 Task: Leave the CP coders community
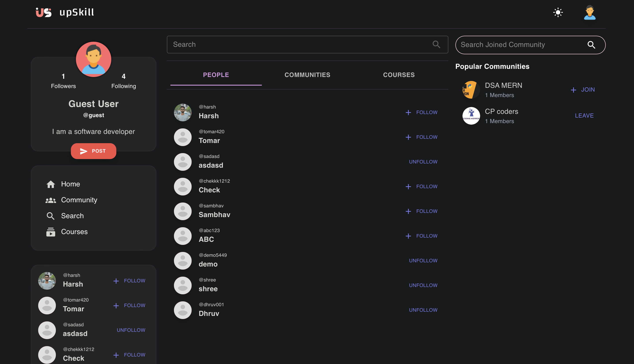pyautogui.click(x=584, y=116)
